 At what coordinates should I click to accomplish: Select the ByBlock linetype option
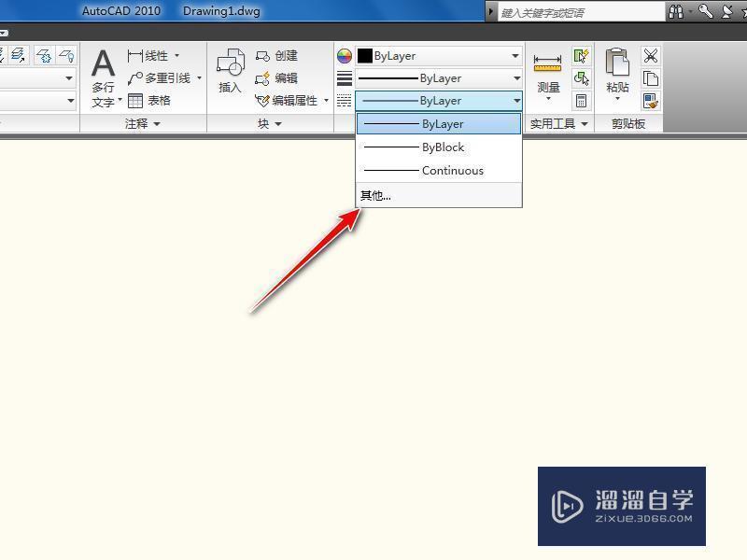point(439,147)
